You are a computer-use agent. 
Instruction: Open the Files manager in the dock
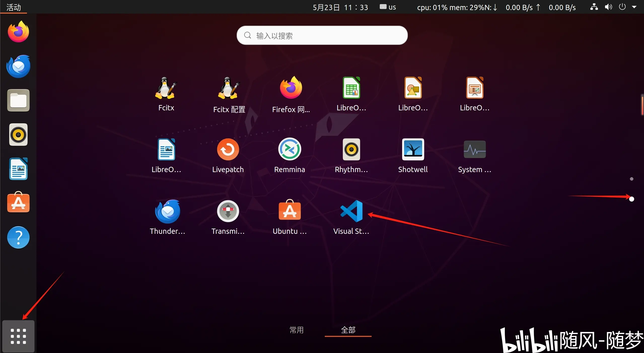click(18, 100)
